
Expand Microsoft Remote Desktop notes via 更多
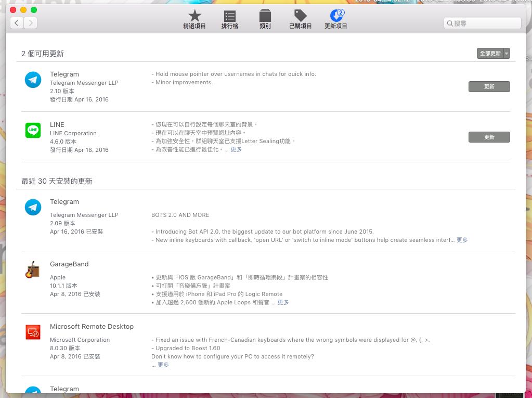pos(163,365)
